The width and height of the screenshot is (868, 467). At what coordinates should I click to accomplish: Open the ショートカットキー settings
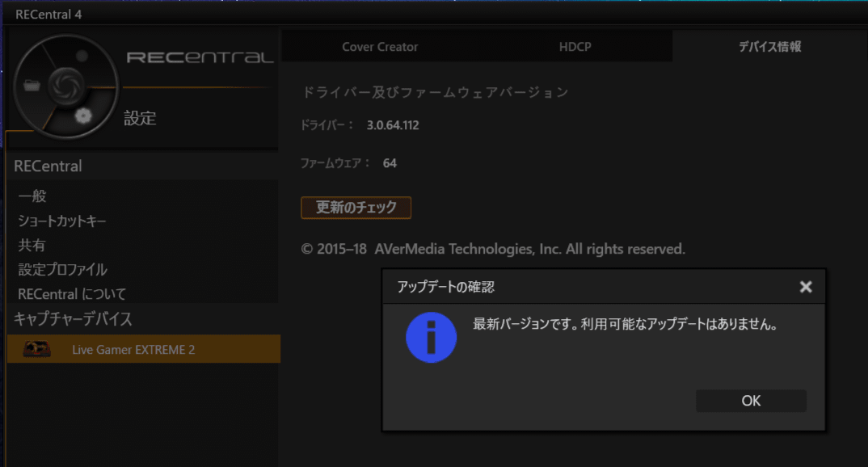[62, 221]
